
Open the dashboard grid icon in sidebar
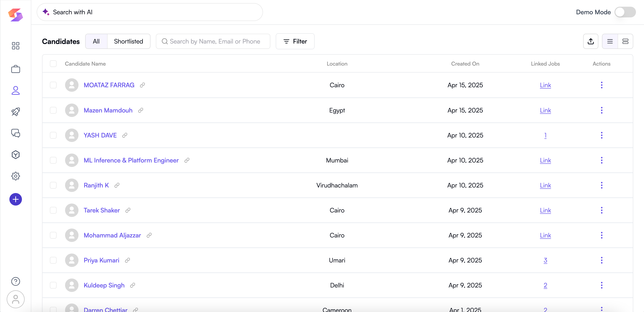(x=15, y=46)
